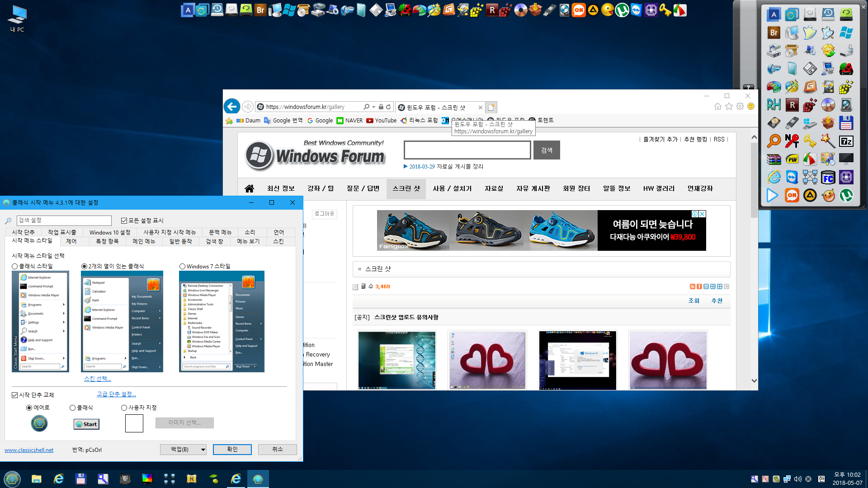Open '스킨 선택...' link

(x=98, y=379)
